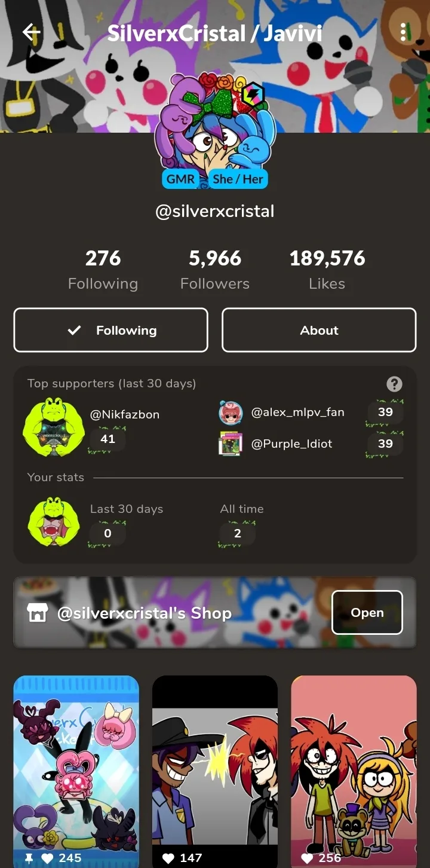This screenshot has width=430, height=868.
Task: Tap your own avatar in Your stats
Action: (54, 522)
